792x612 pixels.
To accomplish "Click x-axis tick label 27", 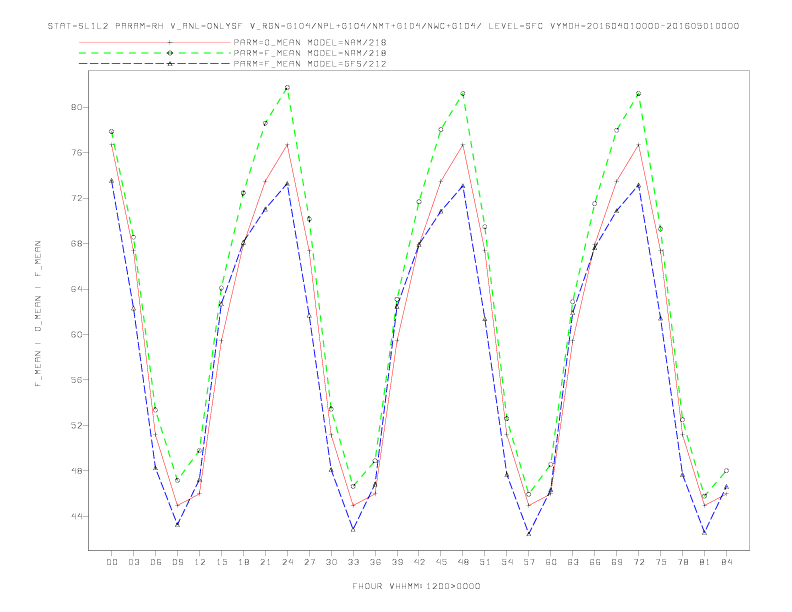I will (309, 562).
